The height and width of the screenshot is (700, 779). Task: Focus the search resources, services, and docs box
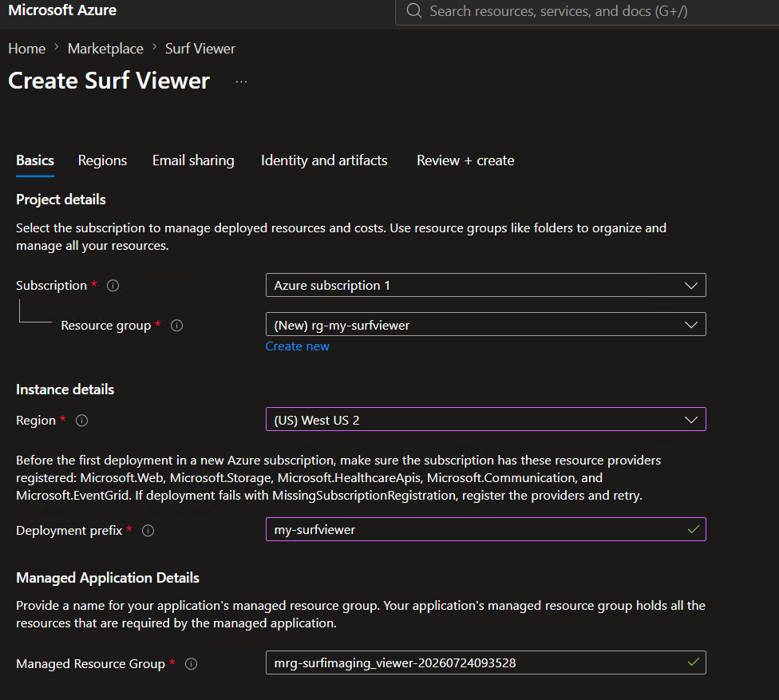pos(586,11)
